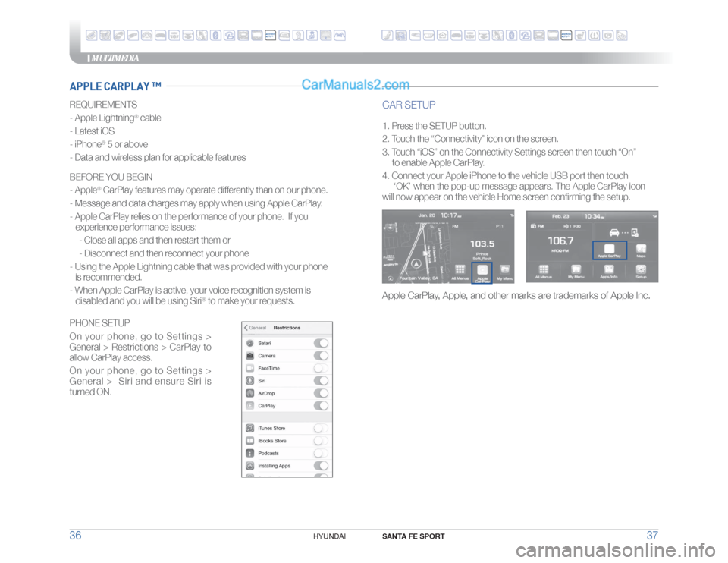
Task: Click the Safari compass icon
Action: (249, 343)
